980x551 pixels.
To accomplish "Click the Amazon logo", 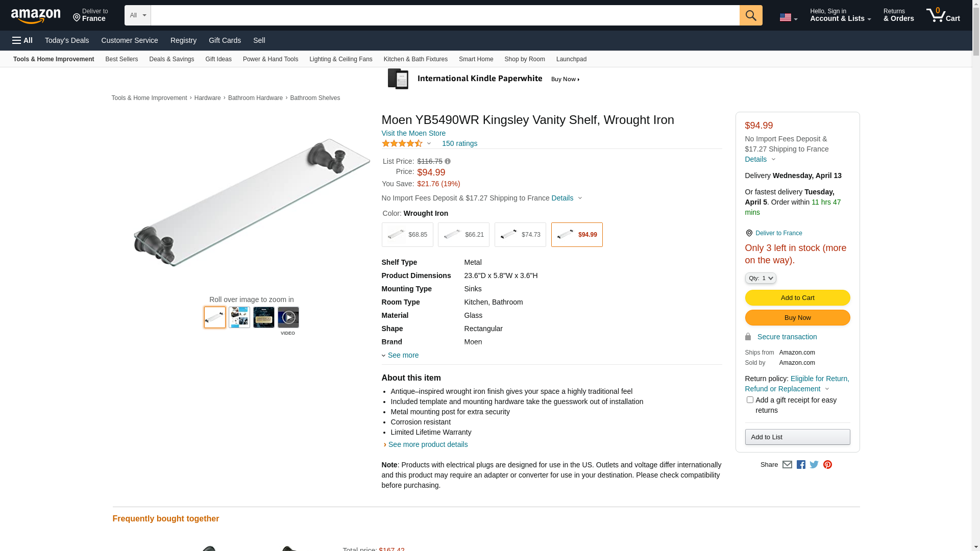I will click(36, 16).
